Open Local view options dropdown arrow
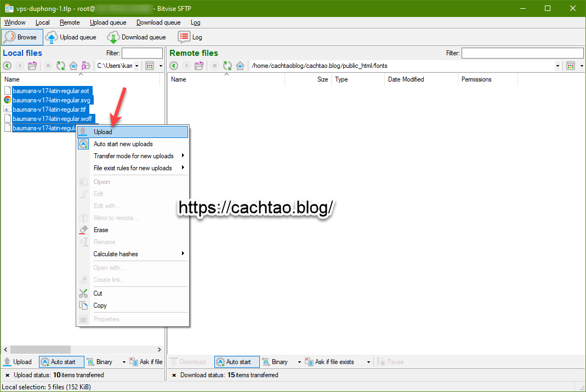 161,66
